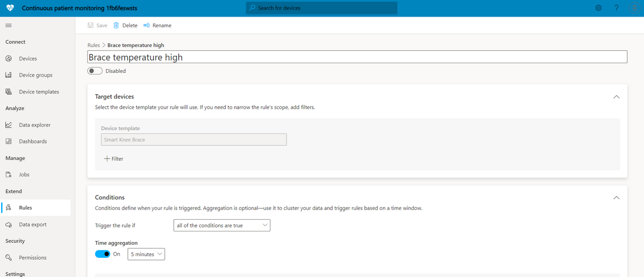Click the Rename toolbar icon
Screen dimensions: 644x277
(146, 25)
